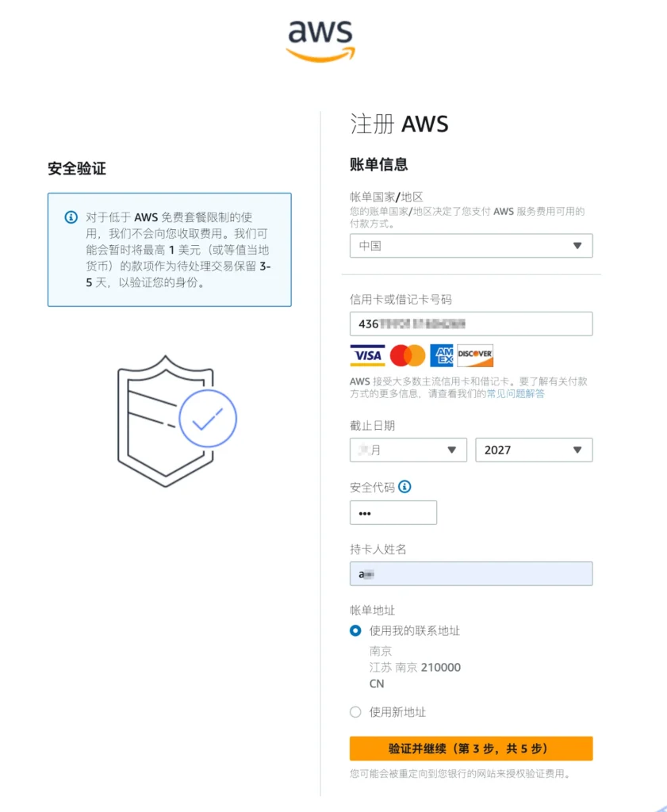Click the card number input field
667x812 pixels.
pyautogui.click(x=471, y=324)
